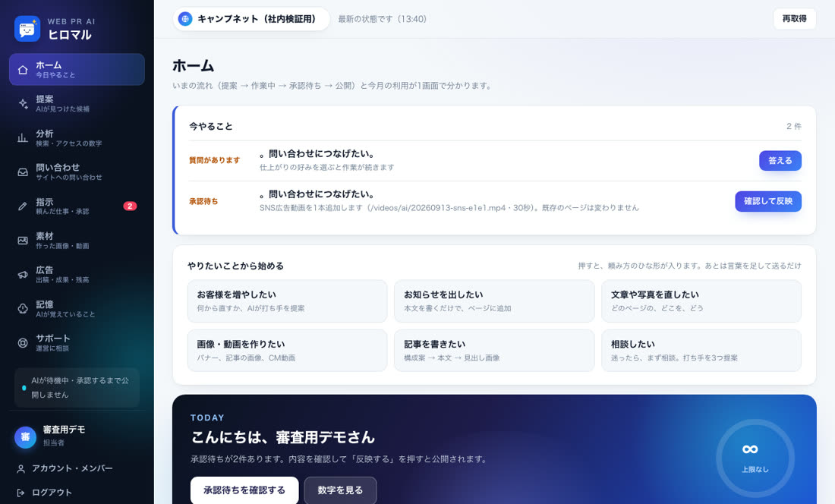
Task: Click the person icon beside アカウント・メンバー
Action: 20,469
